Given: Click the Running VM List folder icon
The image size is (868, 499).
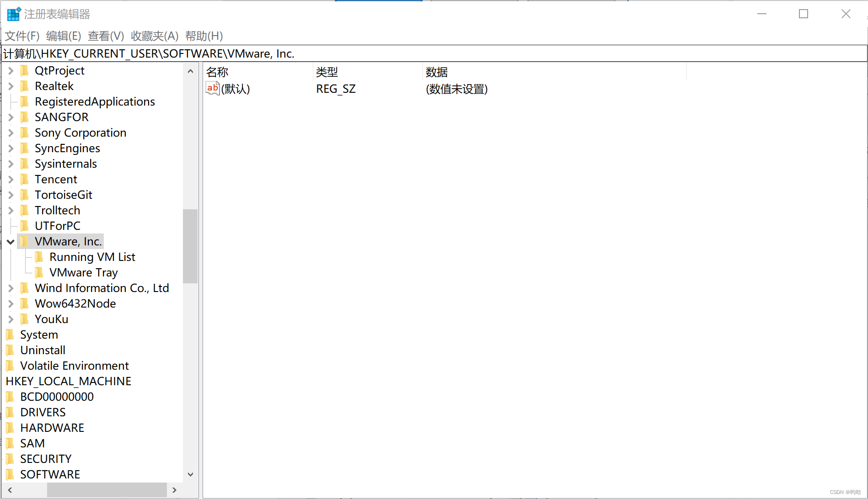Looking at the screenshot, I should point(41,257).
